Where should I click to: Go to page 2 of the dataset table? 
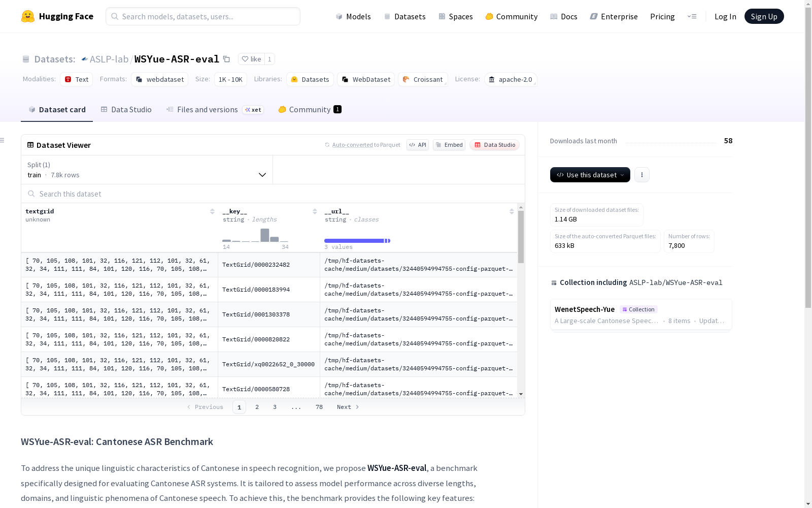point(257,407)
